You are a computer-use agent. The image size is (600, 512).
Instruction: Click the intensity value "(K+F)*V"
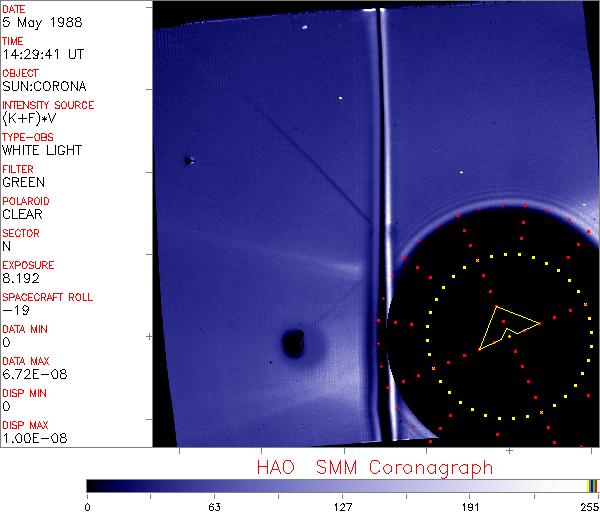click(29, 119)
